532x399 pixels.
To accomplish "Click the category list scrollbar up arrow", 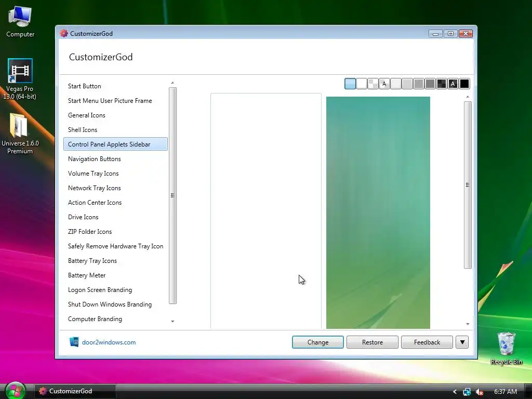I will click(172, 83).
